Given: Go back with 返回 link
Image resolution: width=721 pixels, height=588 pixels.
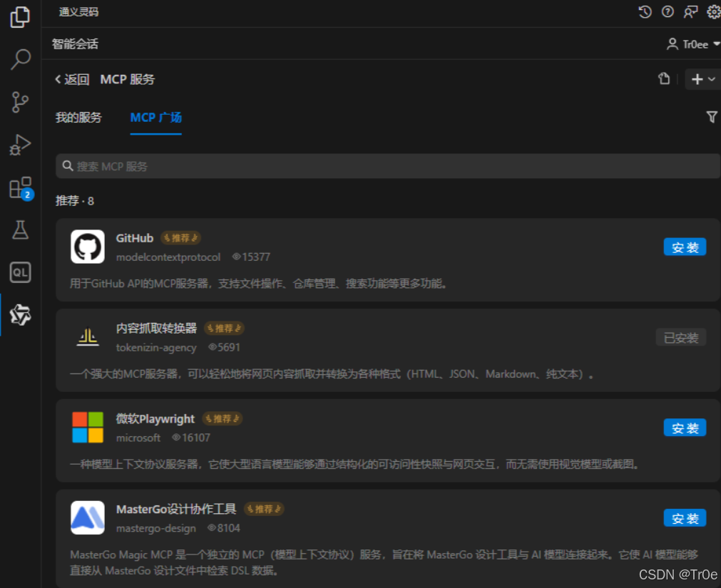Looking at the screenshot, I should tap(72, 80).
